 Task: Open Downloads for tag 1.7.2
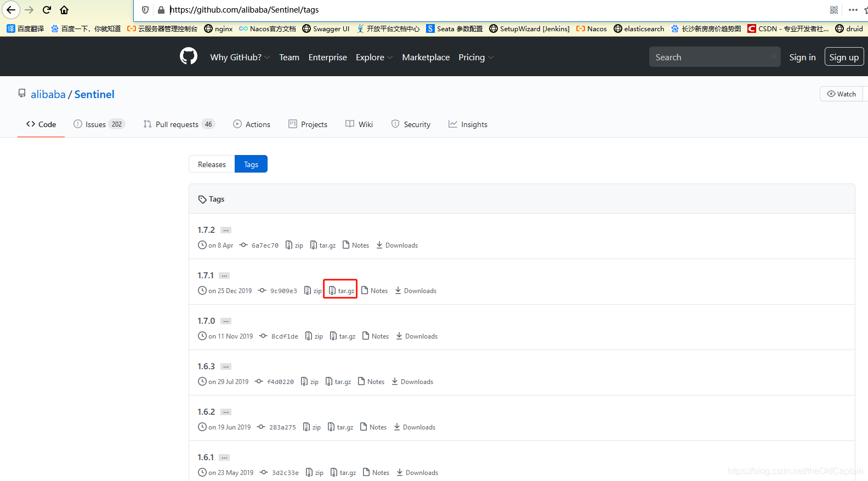[x=397, y=245]
